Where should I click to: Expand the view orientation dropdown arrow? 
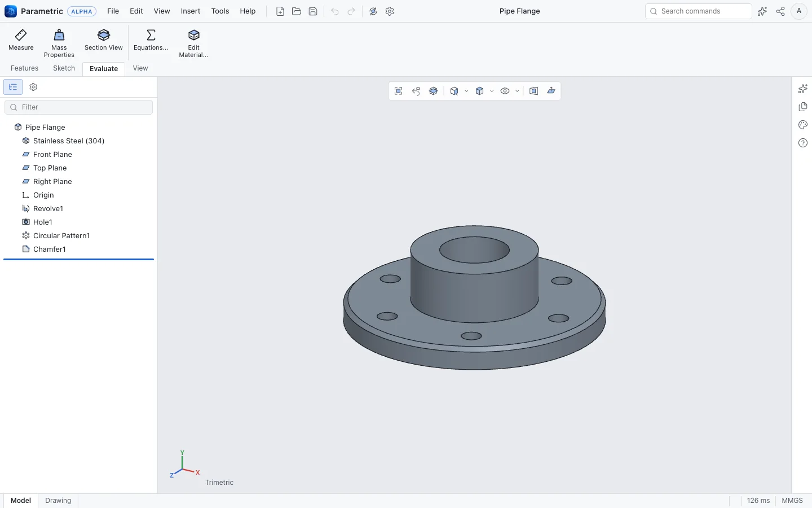click(x=466, y=91)
